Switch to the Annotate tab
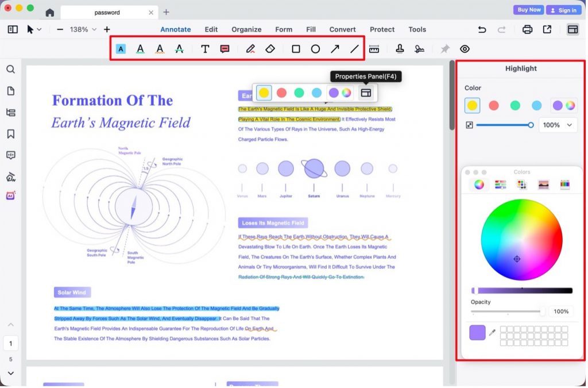 [176, 29]
